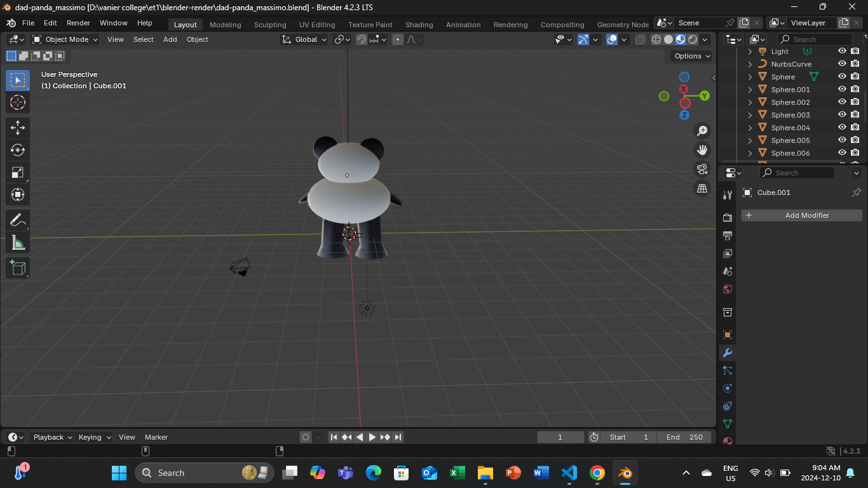Toggle camera view in viewport
This screenshot has height=488, width=868.
point(702,169)
